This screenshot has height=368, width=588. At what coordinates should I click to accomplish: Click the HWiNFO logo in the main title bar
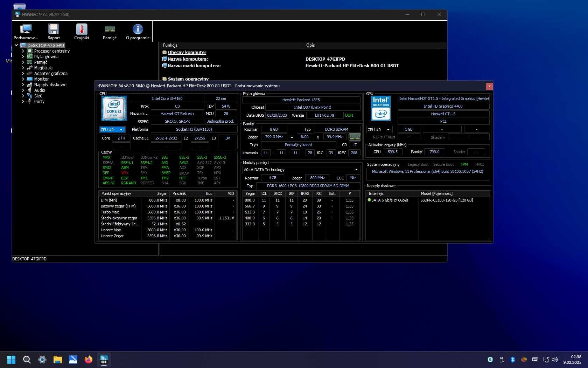(x=17, y=14)
